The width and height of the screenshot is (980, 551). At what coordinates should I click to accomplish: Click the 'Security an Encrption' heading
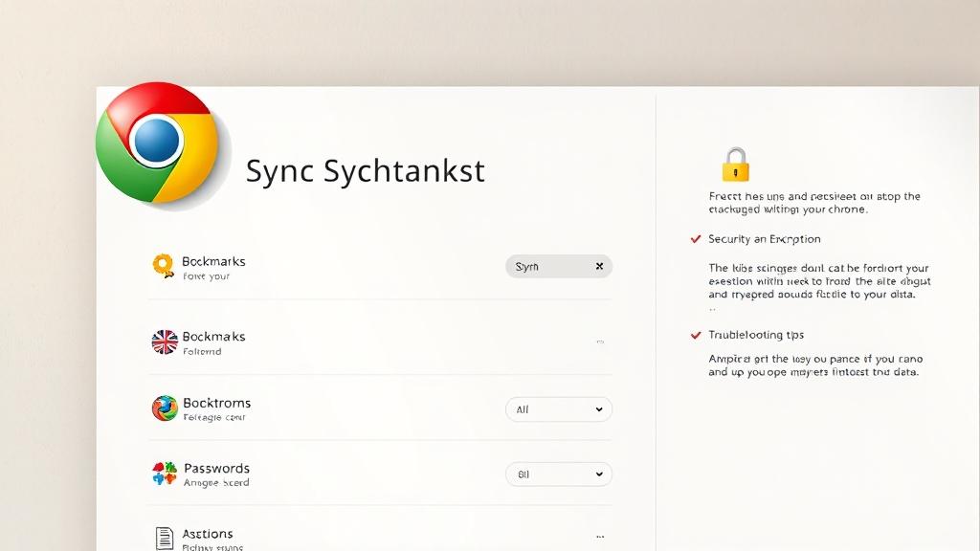point(765,238)
